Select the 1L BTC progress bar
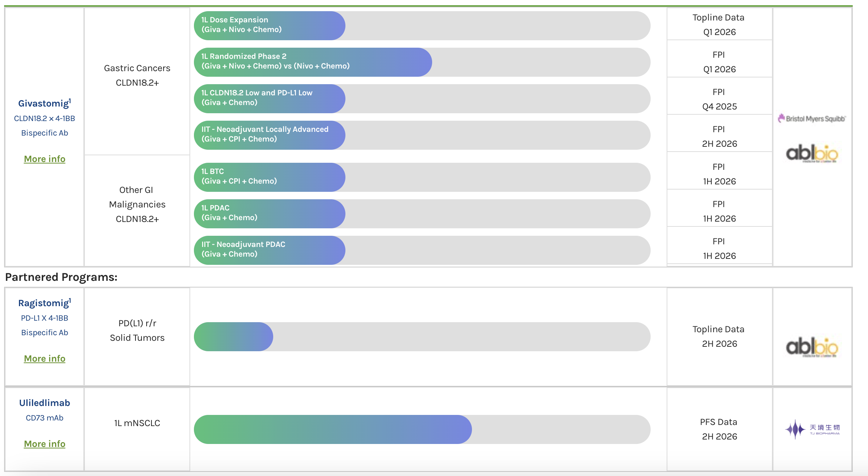The height and width of the screenshot is (476, 868). [x=269, y=177]
